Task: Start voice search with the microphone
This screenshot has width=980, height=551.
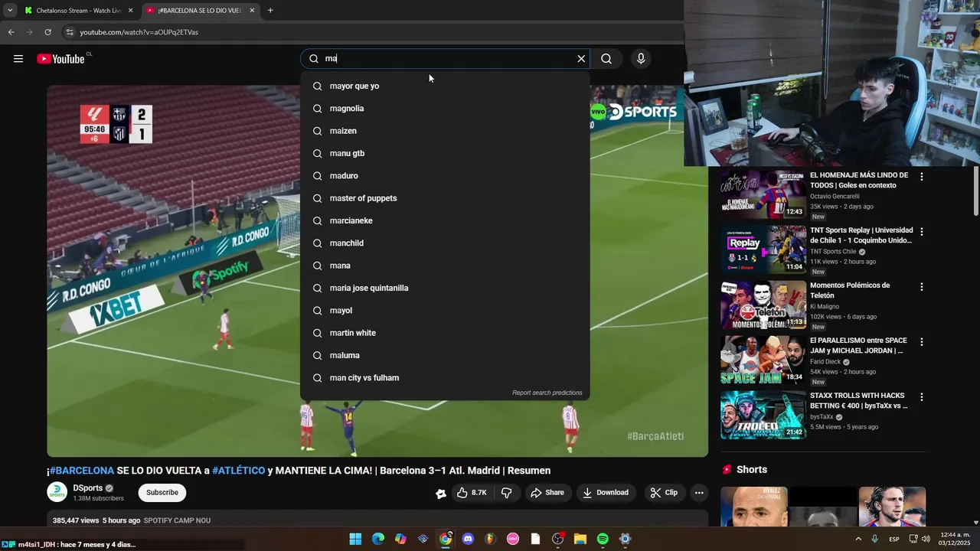Action: click(x=641, y=59)
